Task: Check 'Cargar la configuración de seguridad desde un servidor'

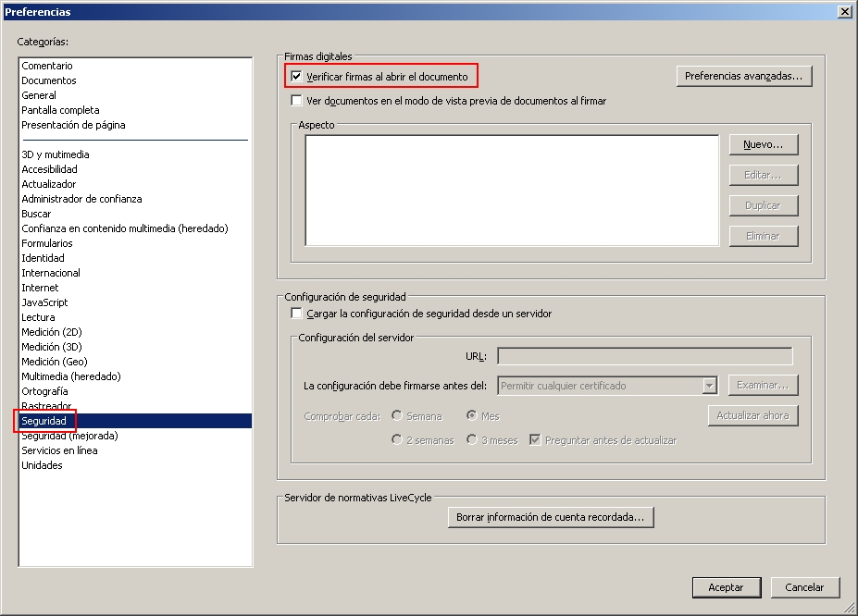Action: (297, 314)
